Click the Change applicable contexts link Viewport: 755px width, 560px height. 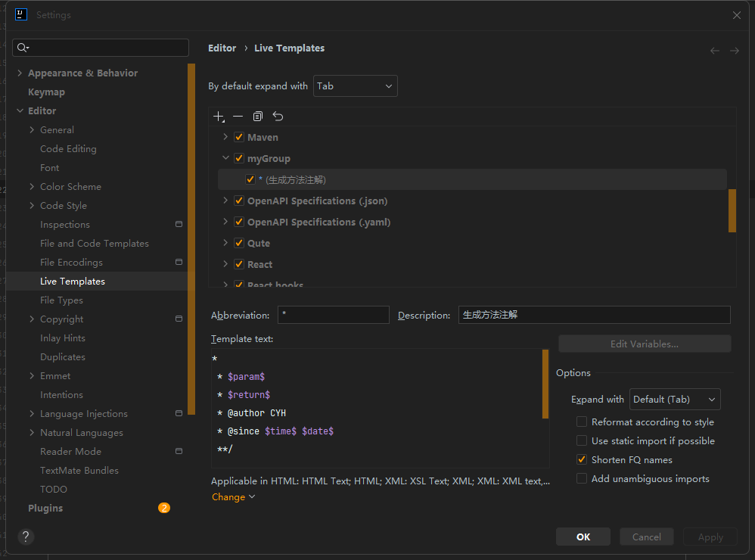[x=233, y=497]
